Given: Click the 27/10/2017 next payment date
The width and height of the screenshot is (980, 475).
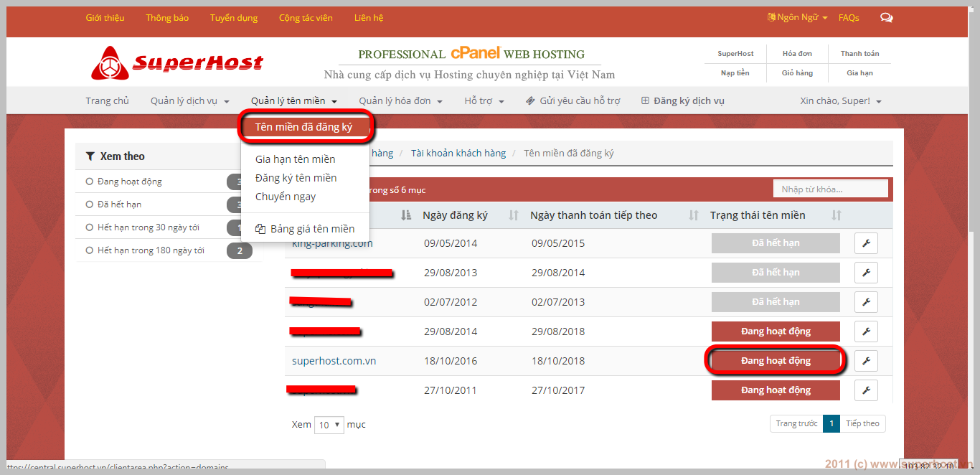Looking at the screenshot, I should pos(558,390).
